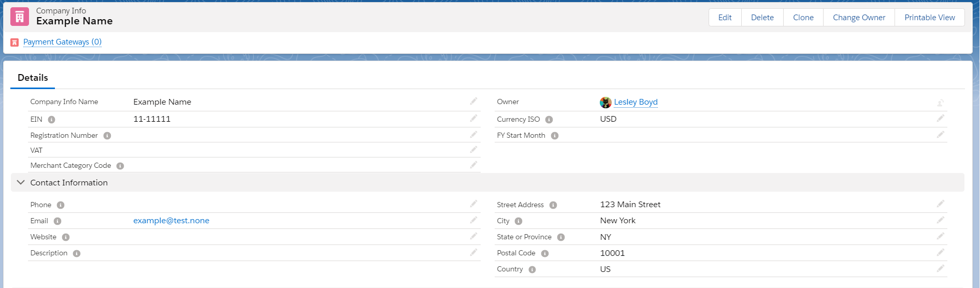This screenshot has width=980, height=288.
Task: Edit the City field pencil icon
Action: [941, 220]
